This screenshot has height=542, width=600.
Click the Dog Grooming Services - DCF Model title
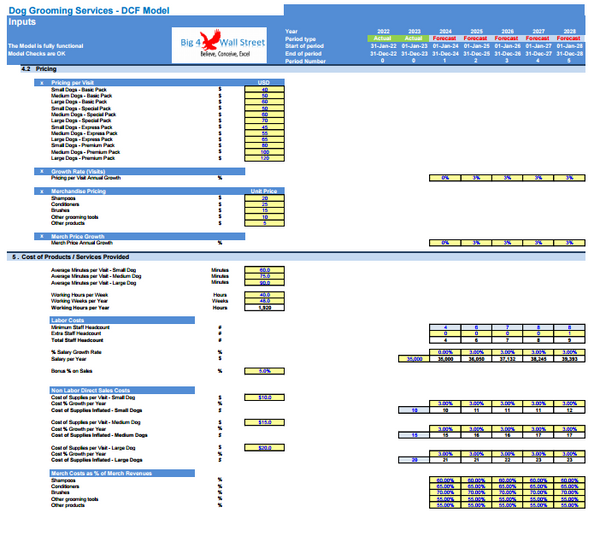(x=74, y=9)
